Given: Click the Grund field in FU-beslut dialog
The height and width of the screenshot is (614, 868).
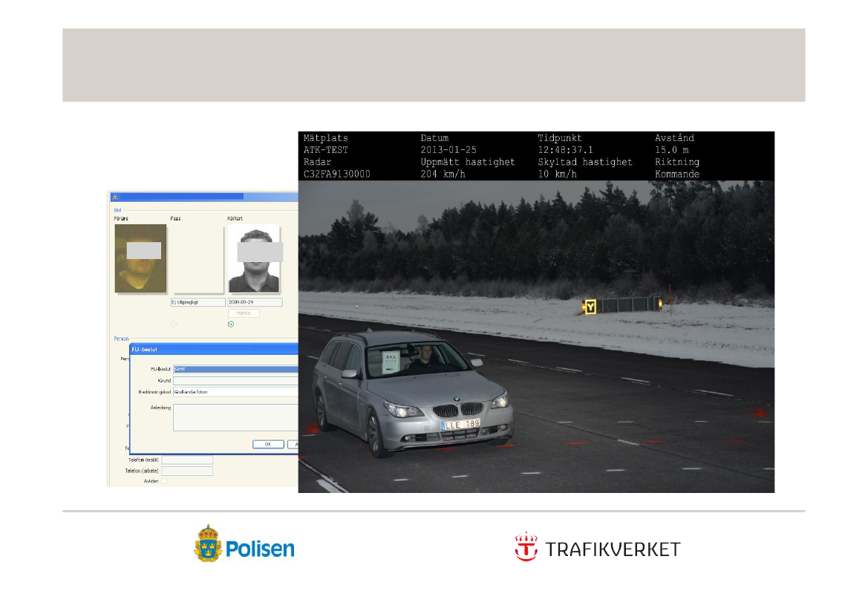Looking at the screenshot, I should point(235,380).
